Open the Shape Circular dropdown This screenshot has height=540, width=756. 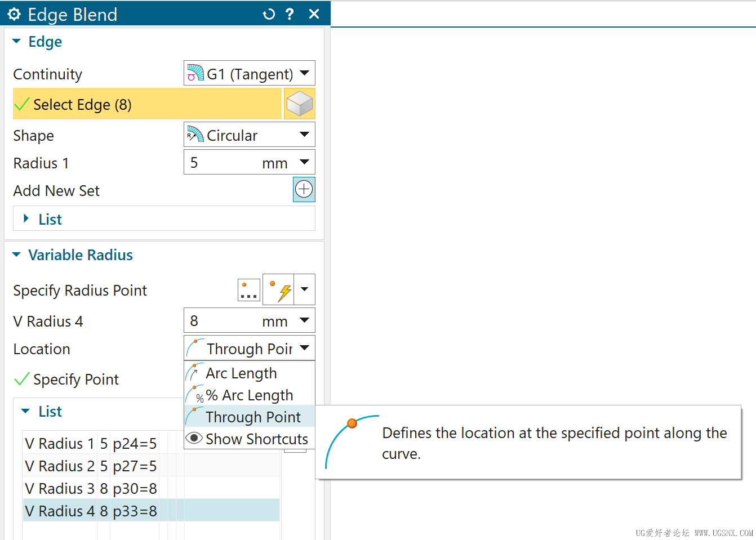pos(250,135)
